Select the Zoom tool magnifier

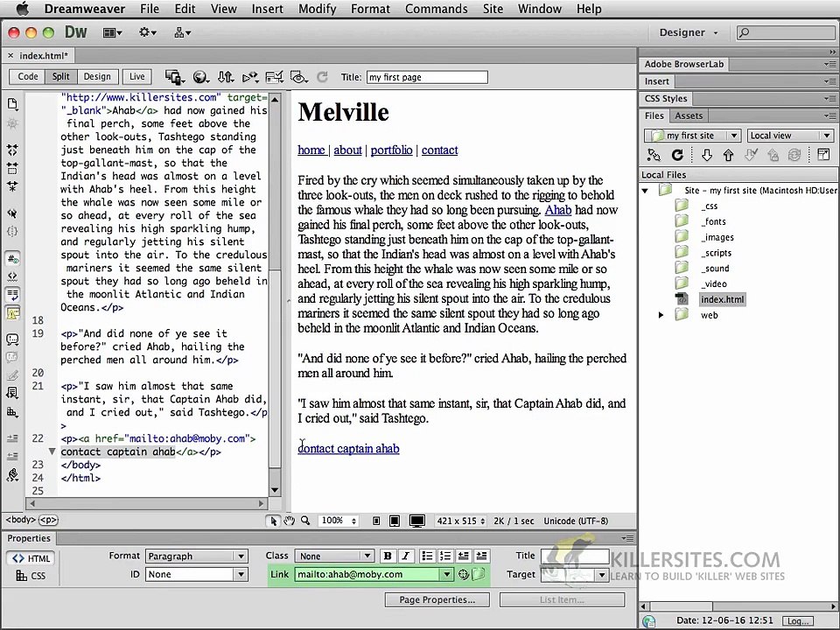[305, 521]
